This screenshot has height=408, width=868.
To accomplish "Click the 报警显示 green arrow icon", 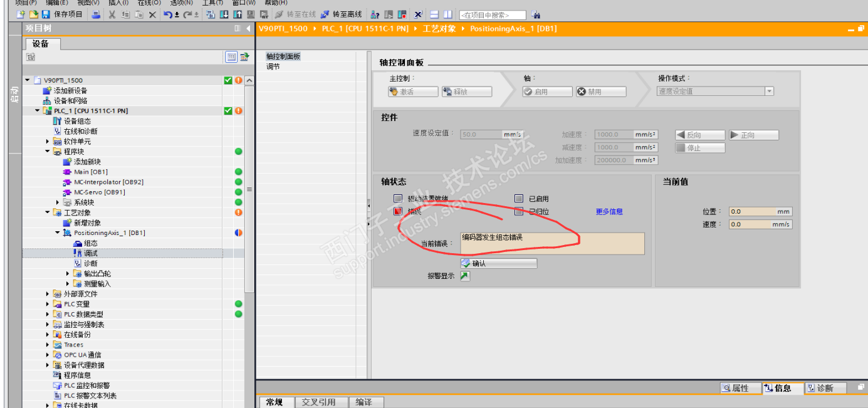I will [465, 276].
